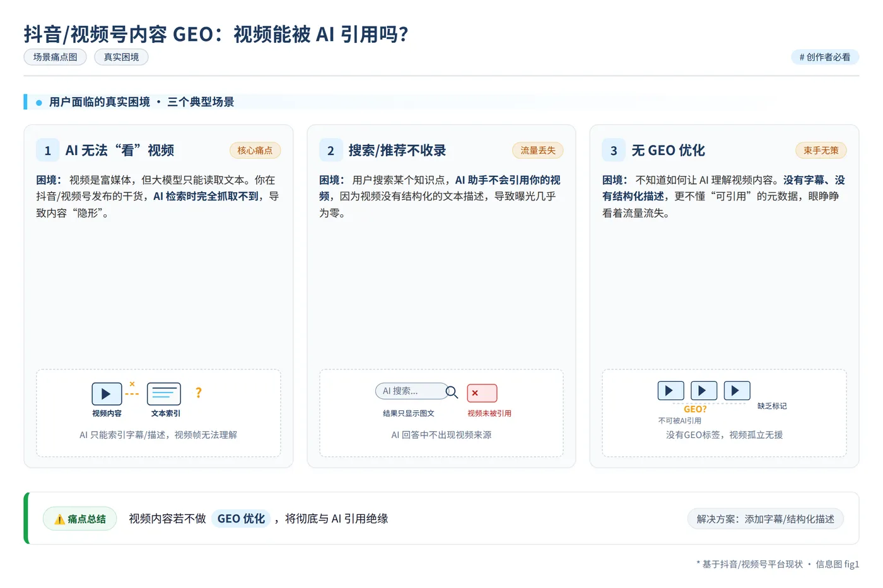
Task: Click the GEO 优化 highlighted pill
Action: coord(241,519)
